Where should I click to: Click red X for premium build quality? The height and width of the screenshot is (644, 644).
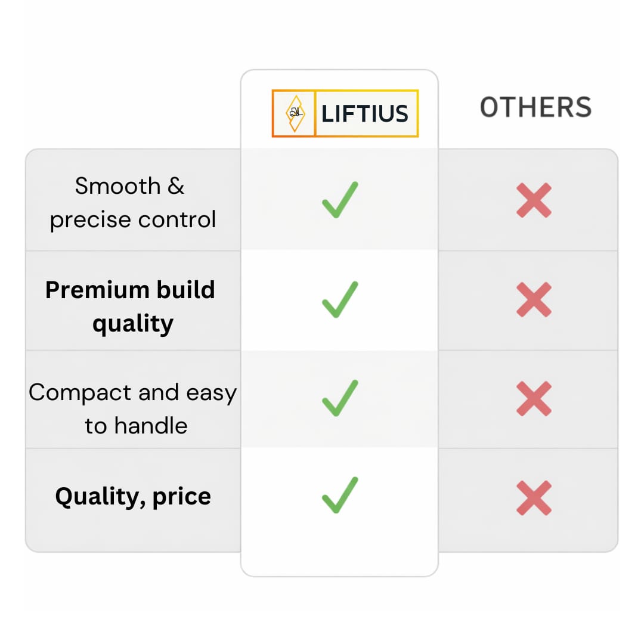534,300
